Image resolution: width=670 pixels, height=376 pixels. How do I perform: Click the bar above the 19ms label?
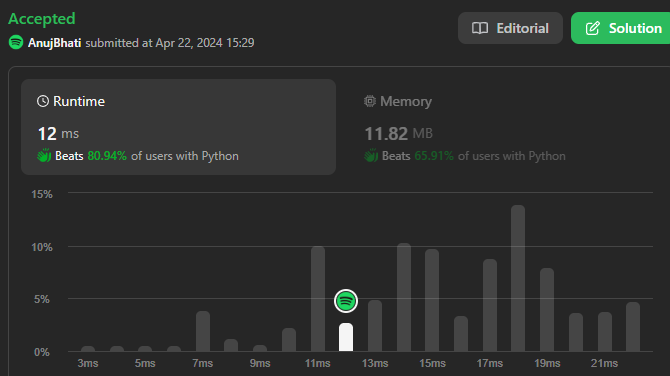point(547,310)
